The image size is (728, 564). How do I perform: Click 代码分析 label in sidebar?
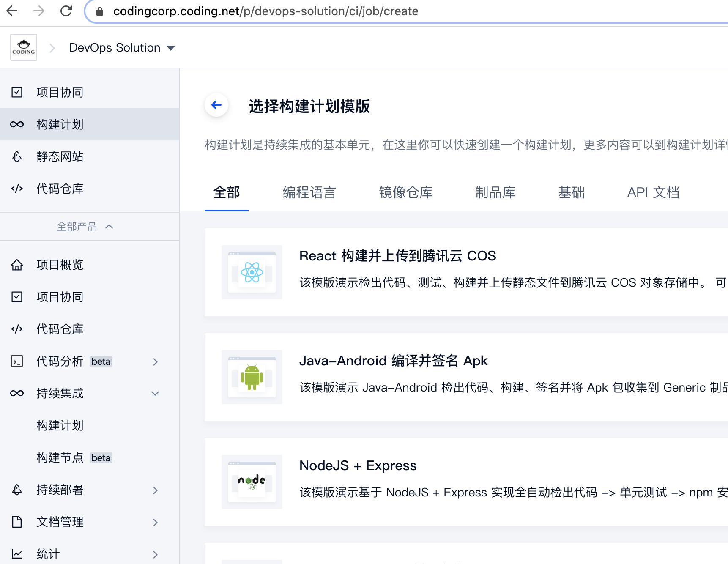(60, 361)
